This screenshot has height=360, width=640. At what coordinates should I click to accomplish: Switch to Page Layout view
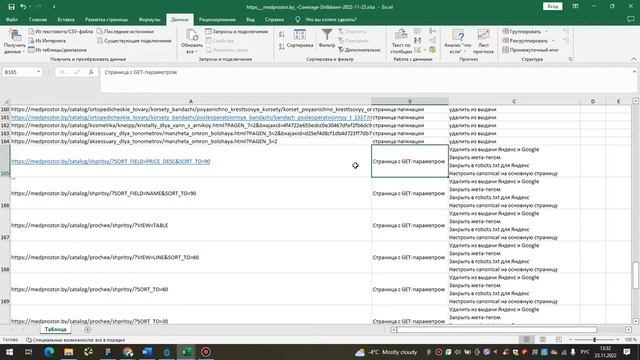(543, 340)
